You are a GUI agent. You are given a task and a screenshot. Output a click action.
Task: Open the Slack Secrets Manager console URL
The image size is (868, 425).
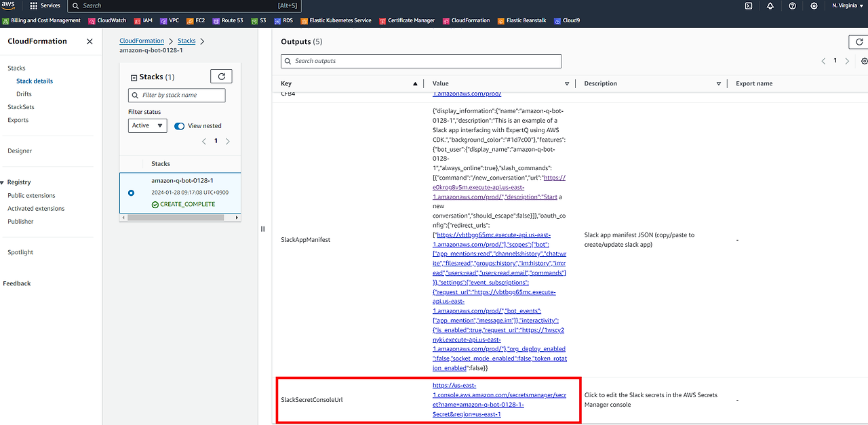click(x=499, y=400)
